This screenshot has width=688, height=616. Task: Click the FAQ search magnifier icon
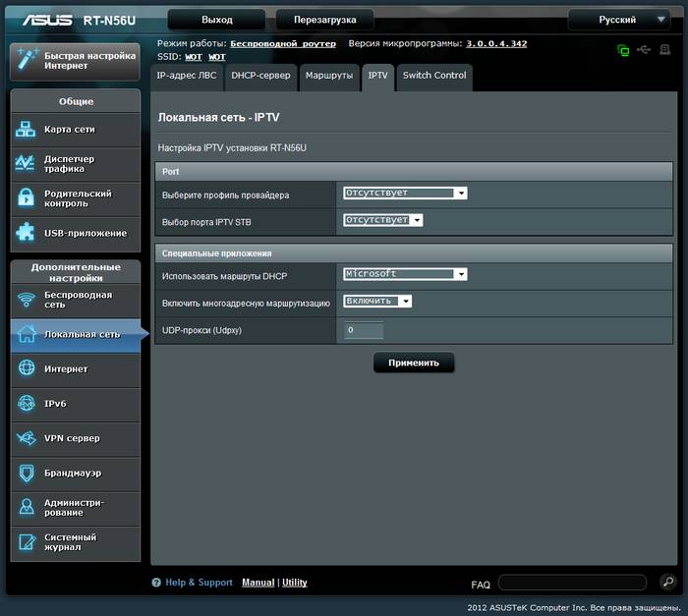coord(667,583)
